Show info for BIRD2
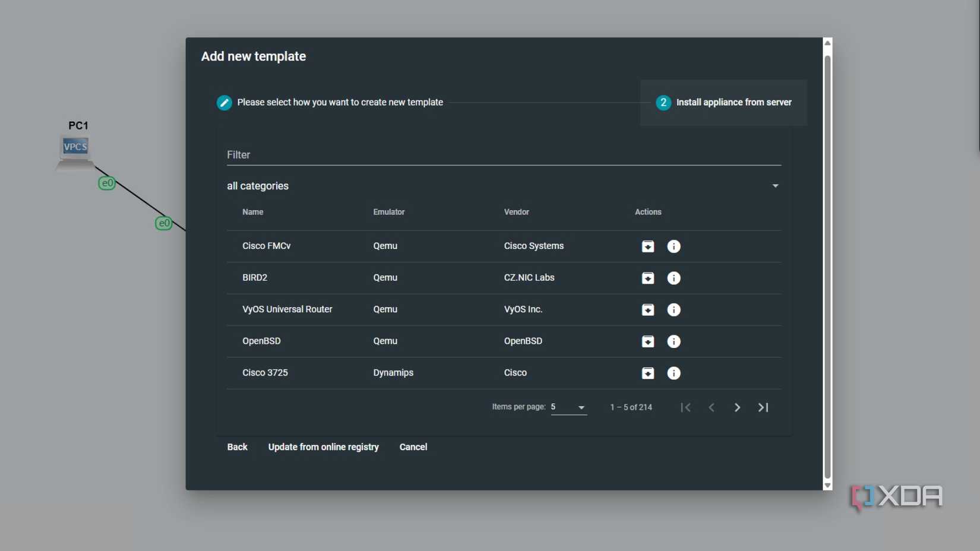This screenshot has width=980, height=551. point(674,278)
